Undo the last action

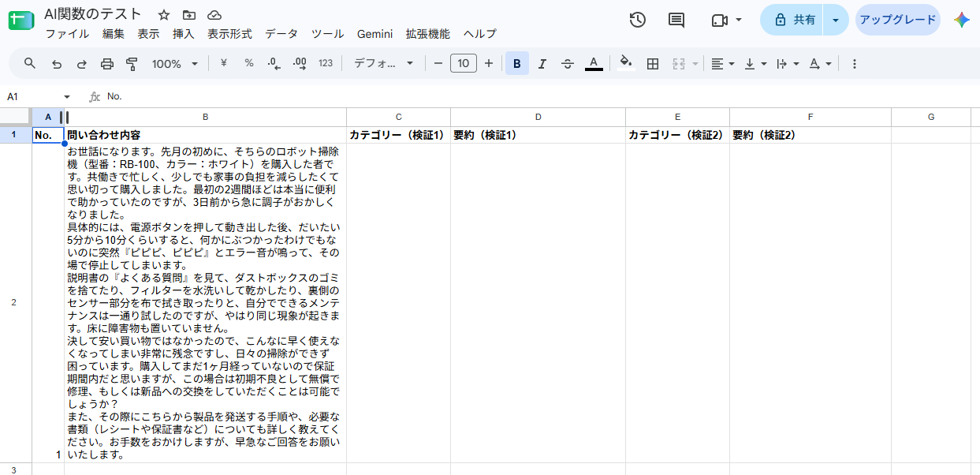(57, 63)
